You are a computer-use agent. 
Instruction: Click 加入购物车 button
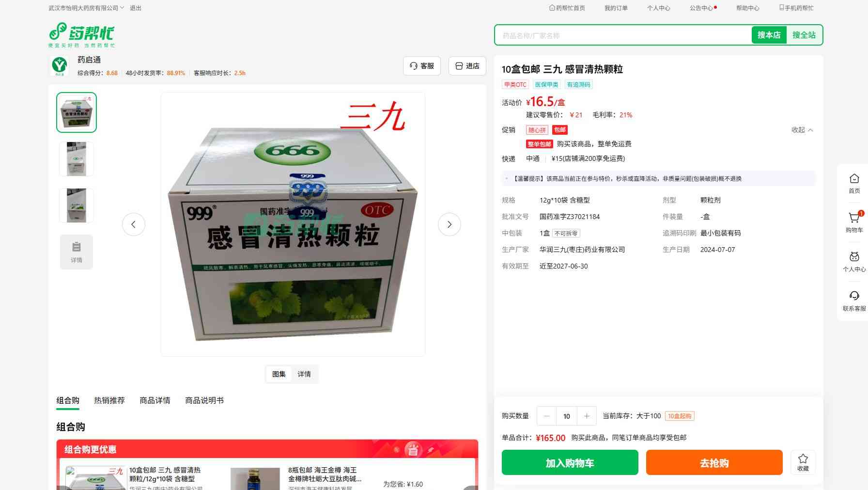(570, 462)
